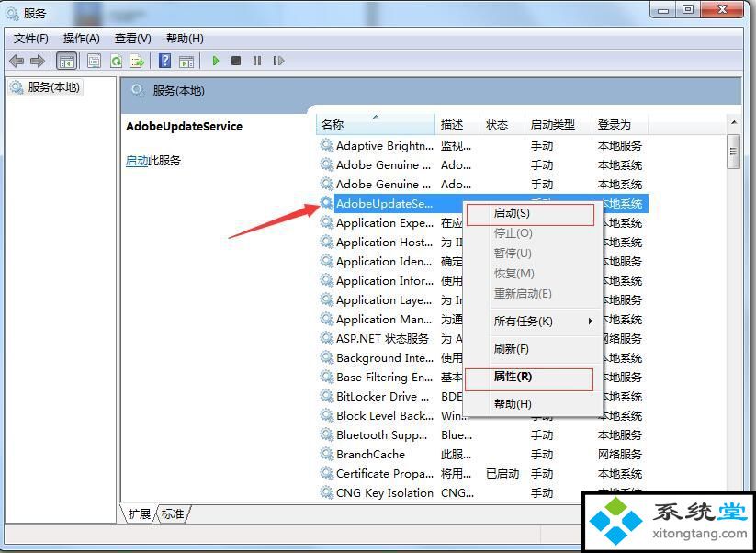Image resolution: width=756 pixels, height=553 pixels.
Task: Click the blue Help question mark icon
Action: pyautogui.click(x=165, y=61)
